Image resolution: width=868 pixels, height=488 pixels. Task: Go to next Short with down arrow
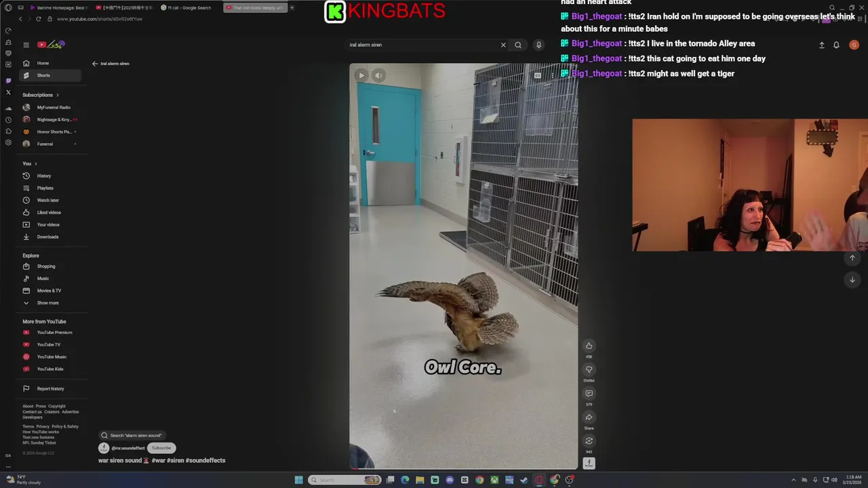[852, 279]
